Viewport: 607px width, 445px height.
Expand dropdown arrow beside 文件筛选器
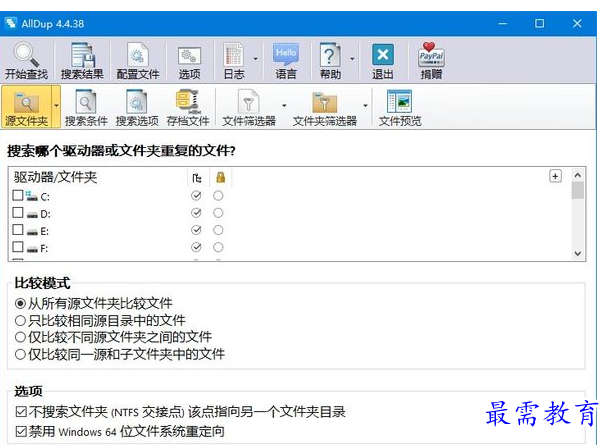click(x=285, y=106)
